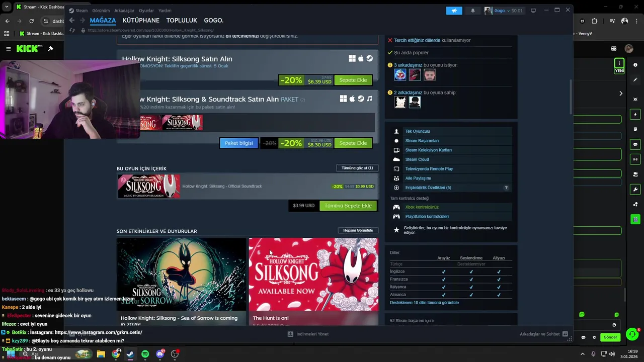Click Hepsini Görüntüle button
The image size is (644, 362).
[358, 230]
